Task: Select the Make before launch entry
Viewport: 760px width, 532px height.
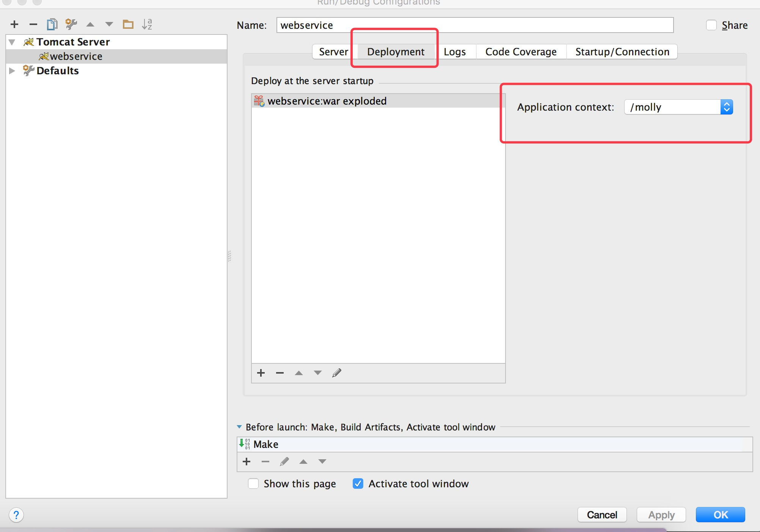Action: point(495,444)
